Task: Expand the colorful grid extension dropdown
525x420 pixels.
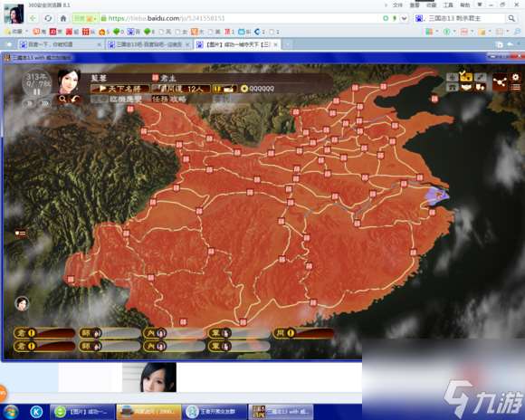Action: coord(437,32)
